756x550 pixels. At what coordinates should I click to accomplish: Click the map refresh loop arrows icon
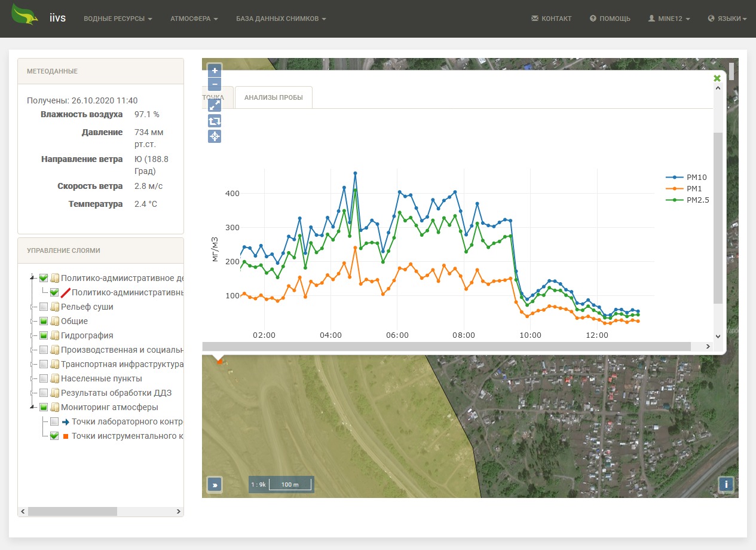point(215,121)
